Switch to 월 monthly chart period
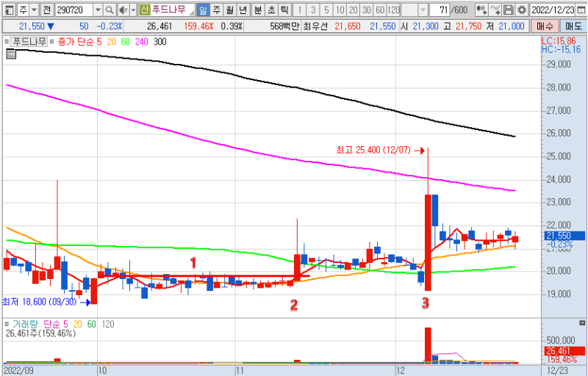Image resolution: width=588 pixels, height=376 pixels. tap(229, 10)
